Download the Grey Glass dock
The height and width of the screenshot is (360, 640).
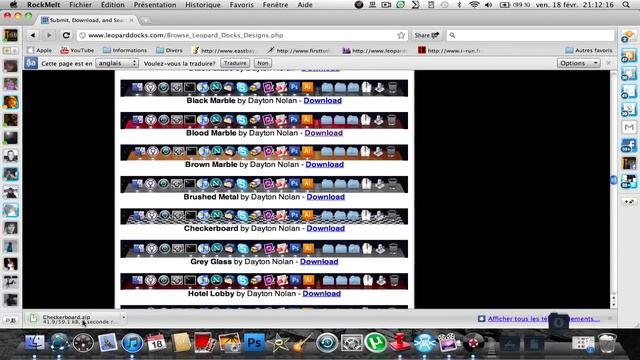[319, 262]
